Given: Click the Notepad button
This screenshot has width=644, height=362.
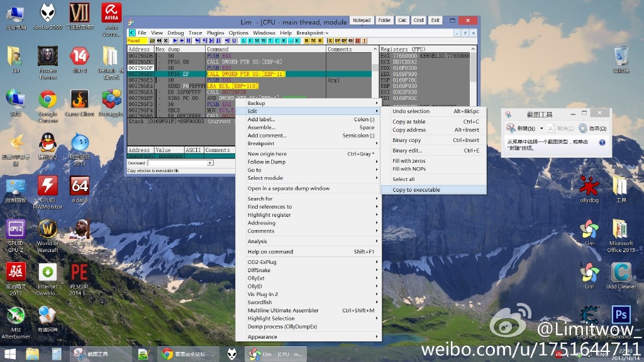Looking at the screenshot, I should [362, 20].
